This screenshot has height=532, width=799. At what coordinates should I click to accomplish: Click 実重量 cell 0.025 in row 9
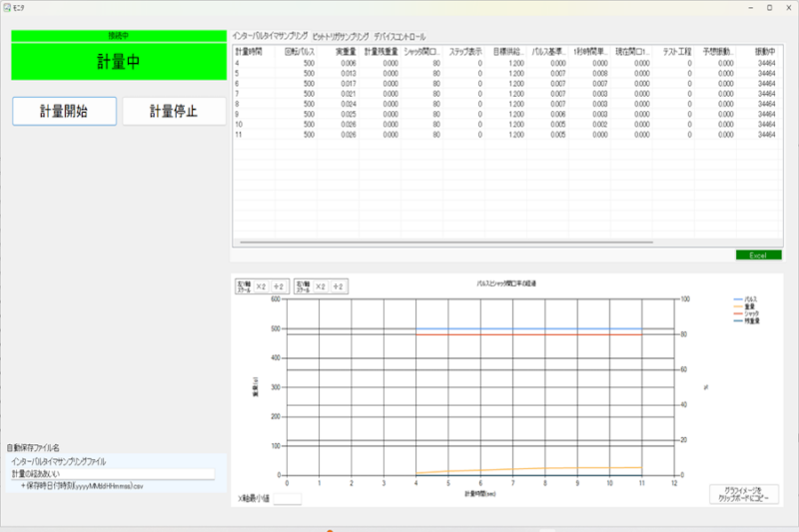tap(349, 114)
